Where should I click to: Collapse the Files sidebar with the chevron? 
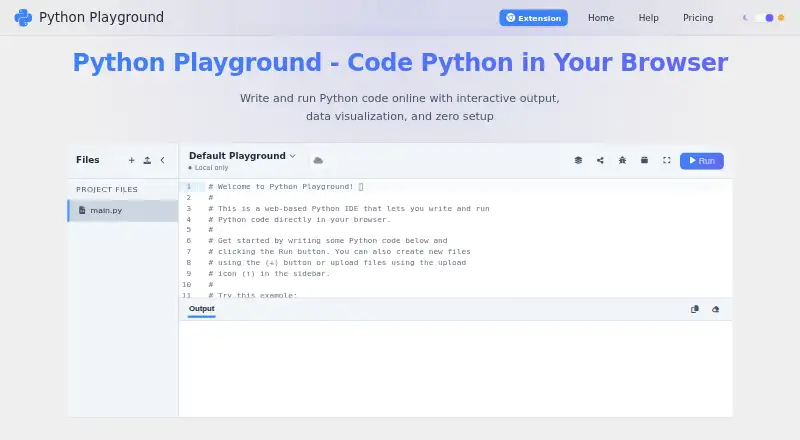[x=162, y=160]
